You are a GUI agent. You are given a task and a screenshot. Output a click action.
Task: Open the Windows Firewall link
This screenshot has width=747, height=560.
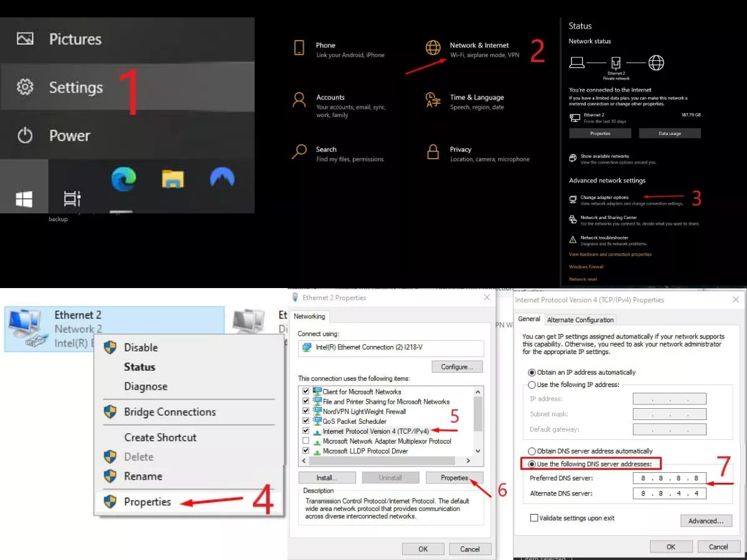tap(586, 266)
